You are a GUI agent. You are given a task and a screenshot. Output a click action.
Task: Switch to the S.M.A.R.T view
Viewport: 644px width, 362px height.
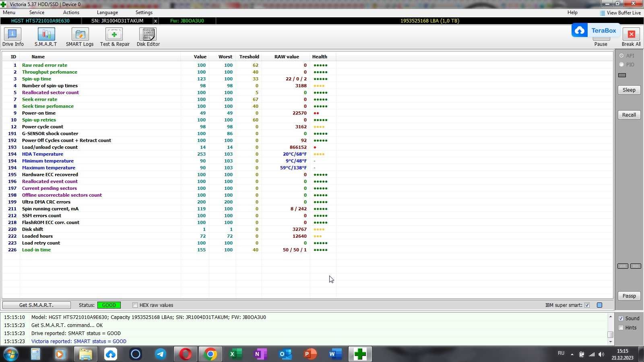coord(46,37)
